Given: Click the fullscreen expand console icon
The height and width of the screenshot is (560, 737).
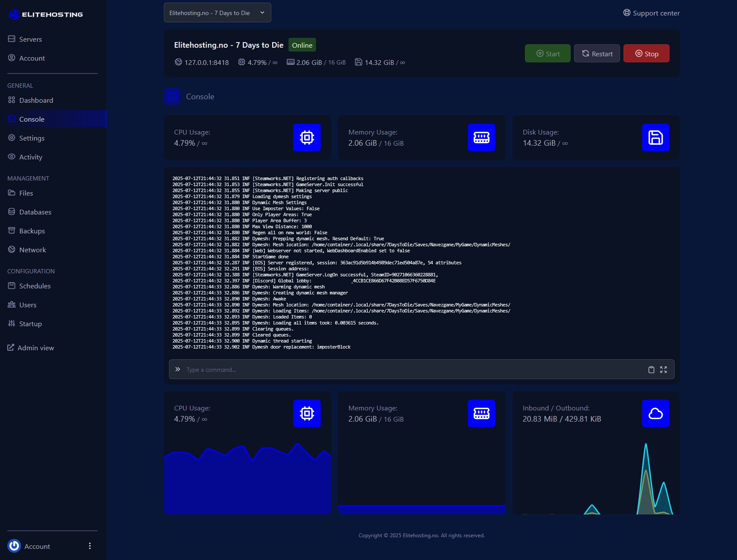Looking at the screenshot, I should click(x=663, y=370).
